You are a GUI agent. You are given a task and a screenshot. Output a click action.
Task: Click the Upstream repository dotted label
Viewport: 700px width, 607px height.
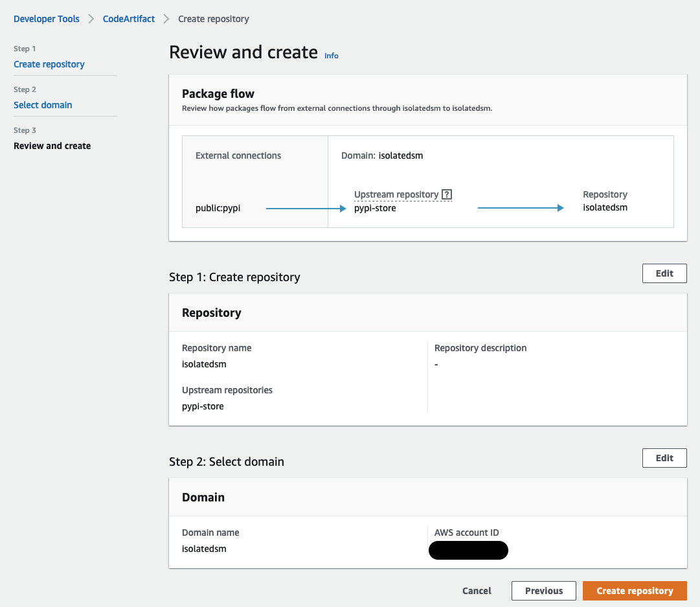396,194
